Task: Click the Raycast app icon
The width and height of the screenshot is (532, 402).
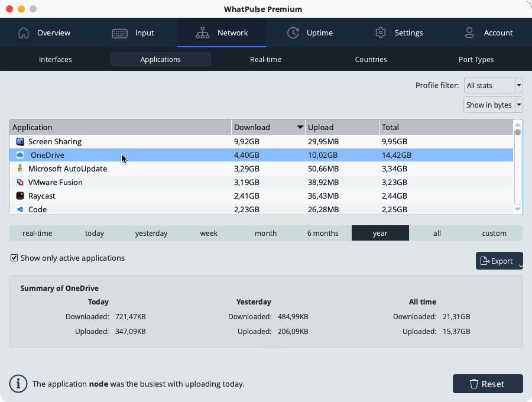Action: point(20,196)
